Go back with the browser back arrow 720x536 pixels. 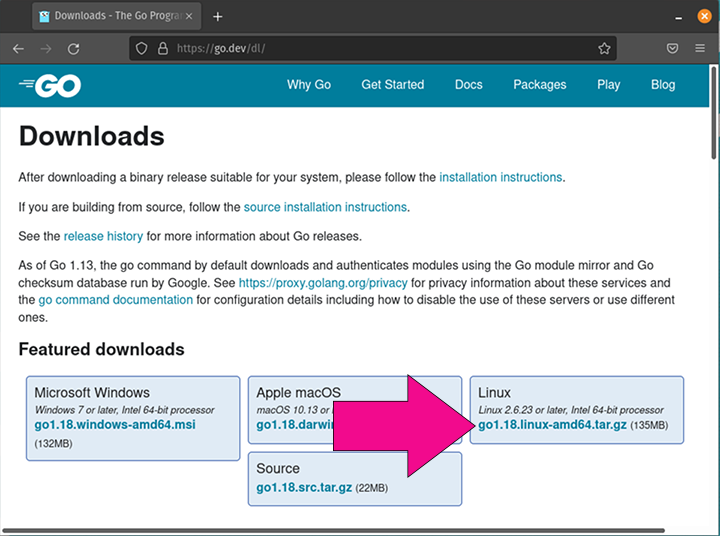coord(18,48)
